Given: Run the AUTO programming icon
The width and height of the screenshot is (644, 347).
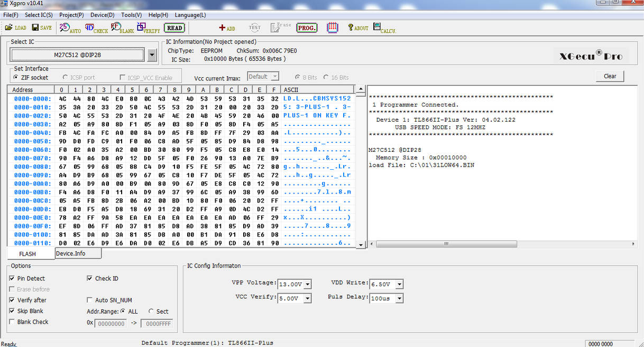Looking at the screenshot, I should (70, 28).
